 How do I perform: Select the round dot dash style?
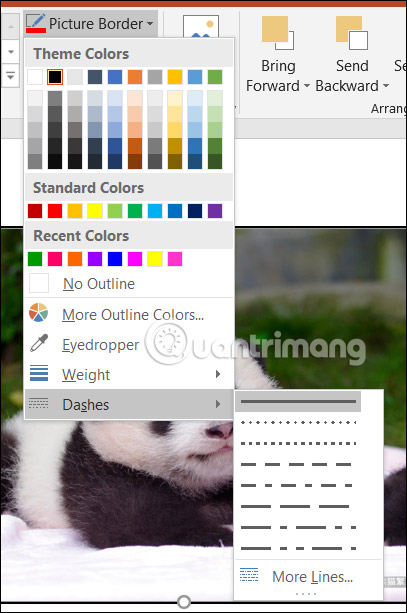pos(298,423)
